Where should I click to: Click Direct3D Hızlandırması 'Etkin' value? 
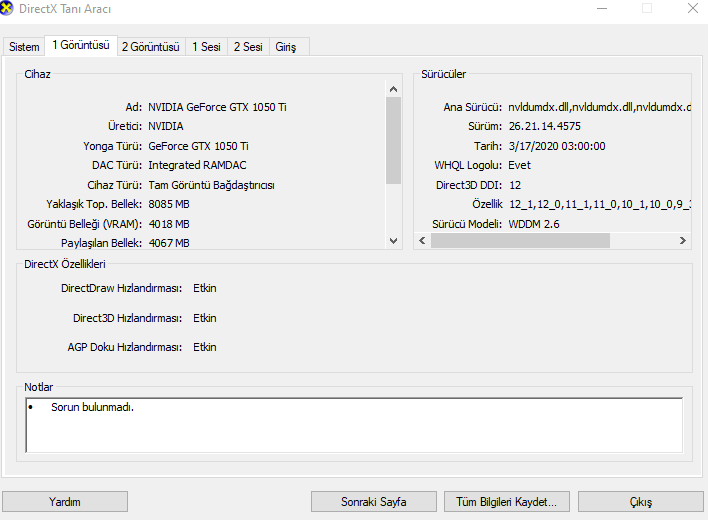(x=205, y=318)
